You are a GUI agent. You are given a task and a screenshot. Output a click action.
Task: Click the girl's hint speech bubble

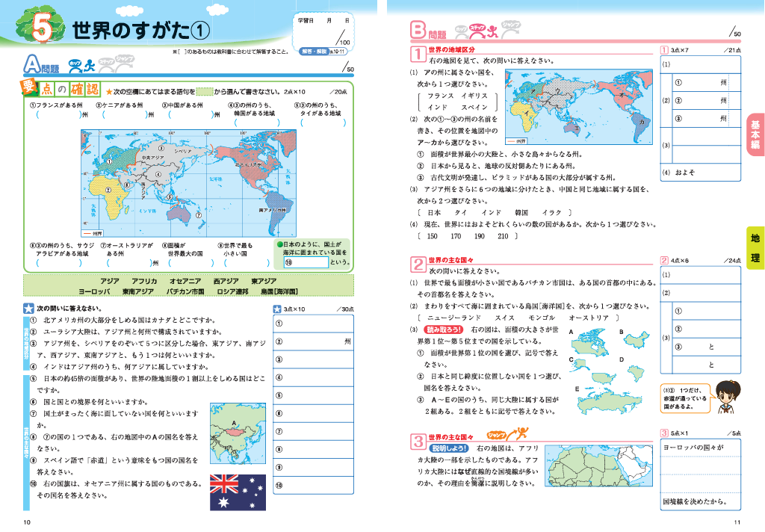pyautogui.click(x=688, y=398)
